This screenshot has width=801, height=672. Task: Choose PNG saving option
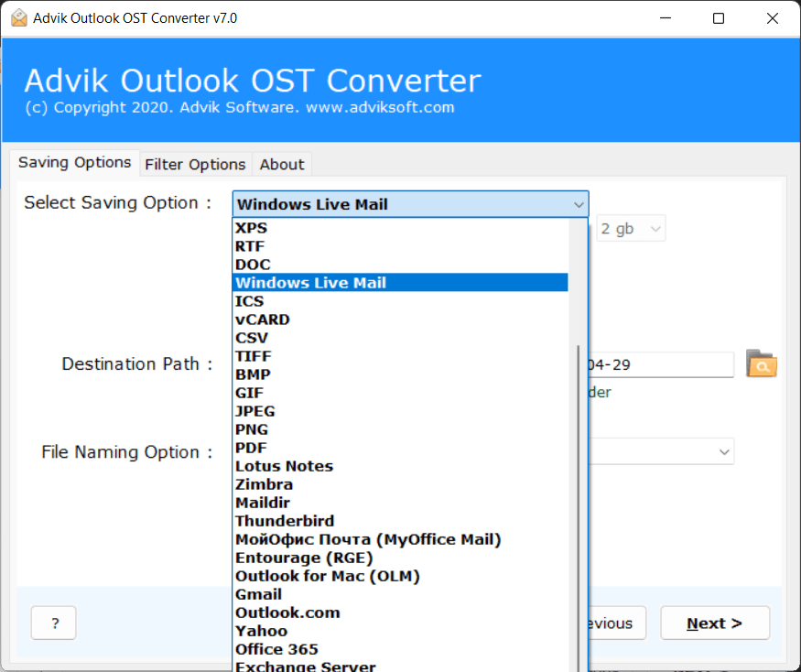click(x=400, y=429)
